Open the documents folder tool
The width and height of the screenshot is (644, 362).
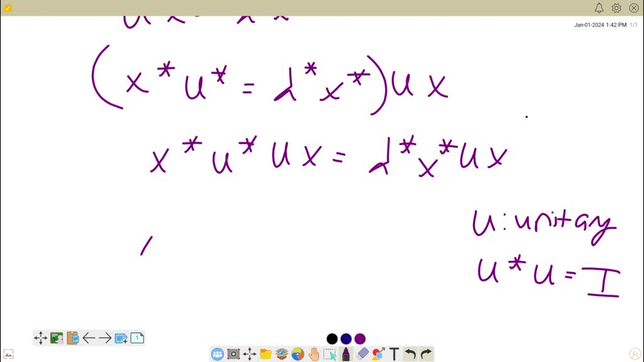pos(265,354)
